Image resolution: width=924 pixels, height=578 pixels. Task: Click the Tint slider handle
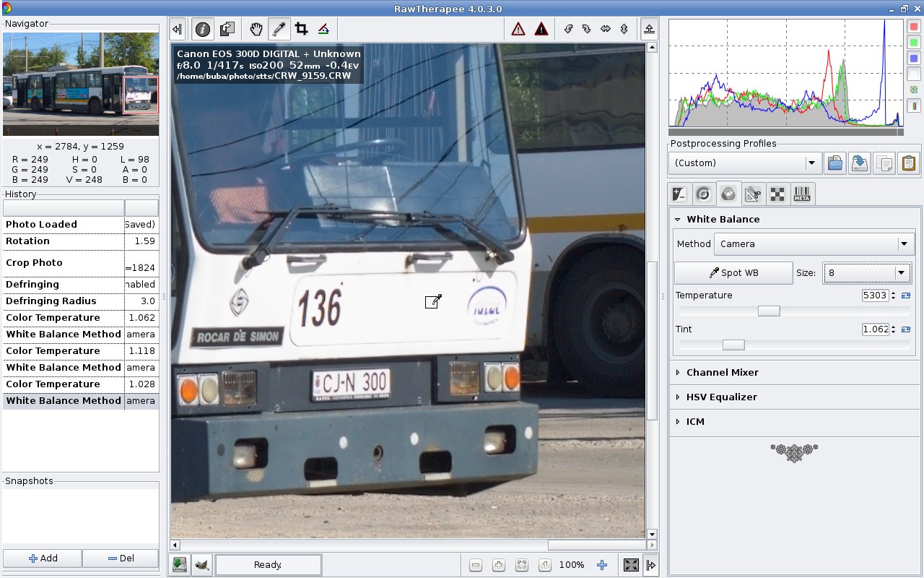click(x=733, y=345)
